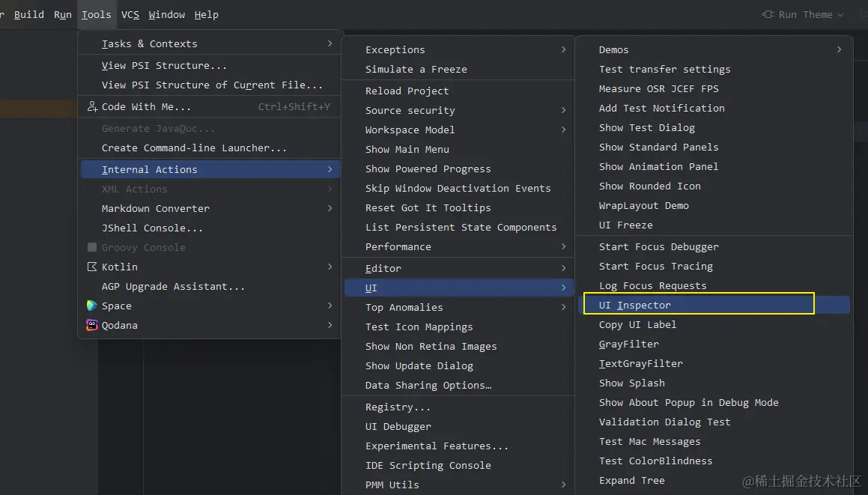Open the VCS menu
Screen dimensions: 868x495
point(130,15)
